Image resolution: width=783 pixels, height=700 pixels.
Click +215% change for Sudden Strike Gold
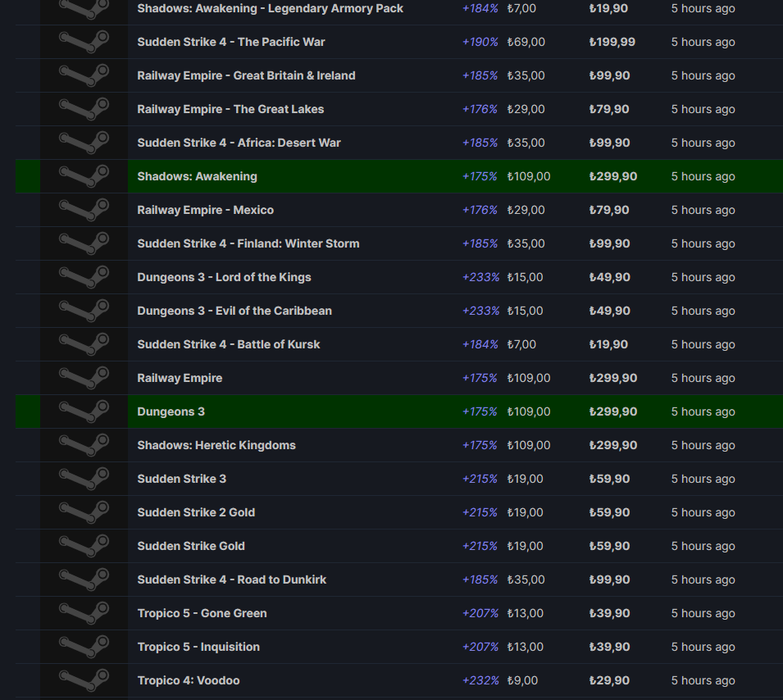(x=480, y=546)
